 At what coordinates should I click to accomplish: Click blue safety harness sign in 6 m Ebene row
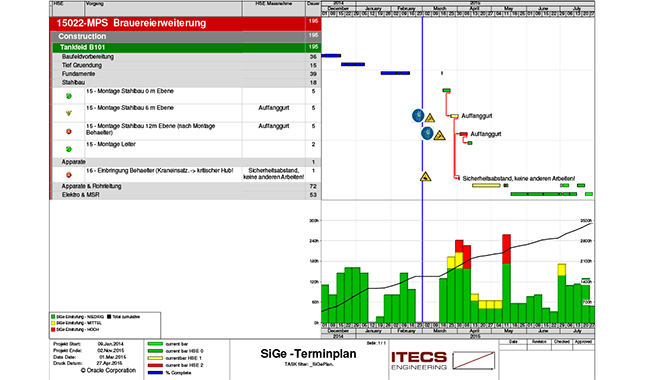click(x=418, y=115)
